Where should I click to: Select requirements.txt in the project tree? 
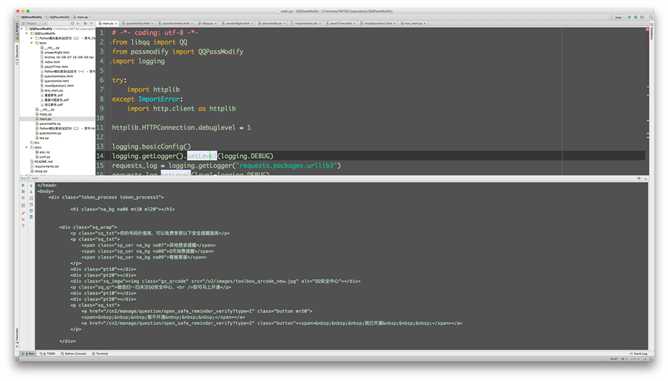[x=46, y=166]
